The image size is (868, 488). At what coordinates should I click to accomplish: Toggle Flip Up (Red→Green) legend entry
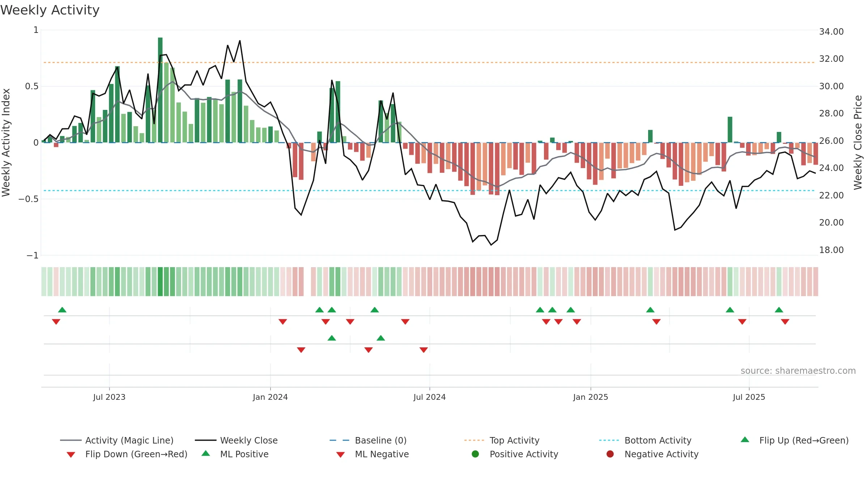click(x=795, y=440)
